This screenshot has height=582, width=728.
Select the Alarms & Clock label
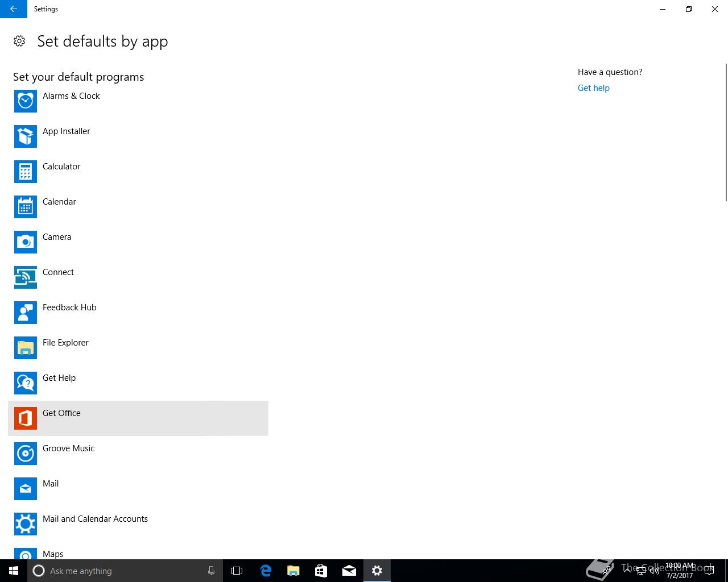point(71,96)
